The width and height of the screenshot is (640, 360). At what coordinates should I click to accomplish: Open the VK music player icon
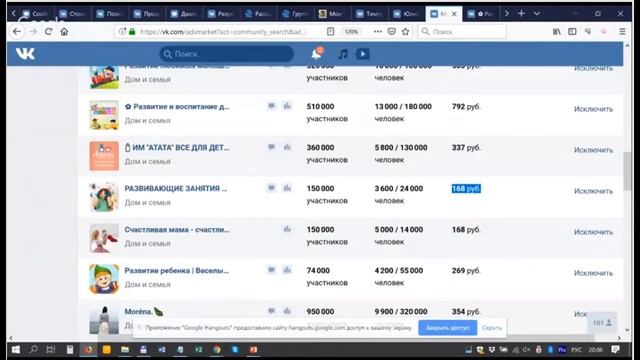coord(343,54)
